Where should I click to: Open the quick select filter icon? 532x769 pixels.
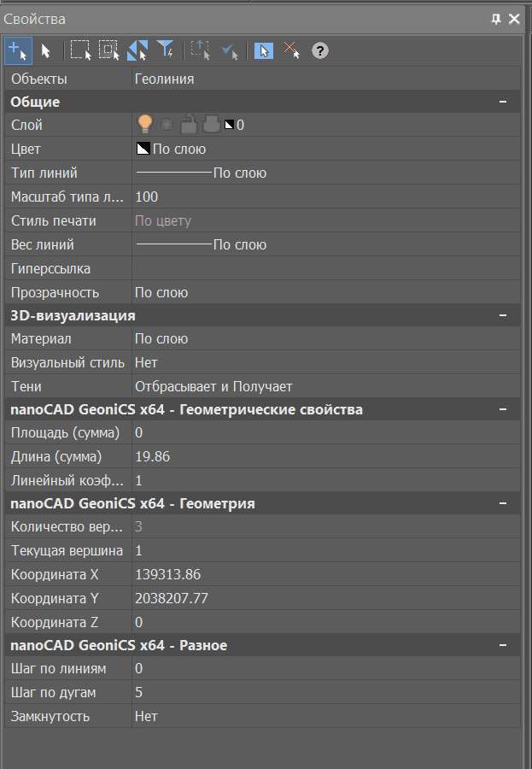(x=165, y=50)
